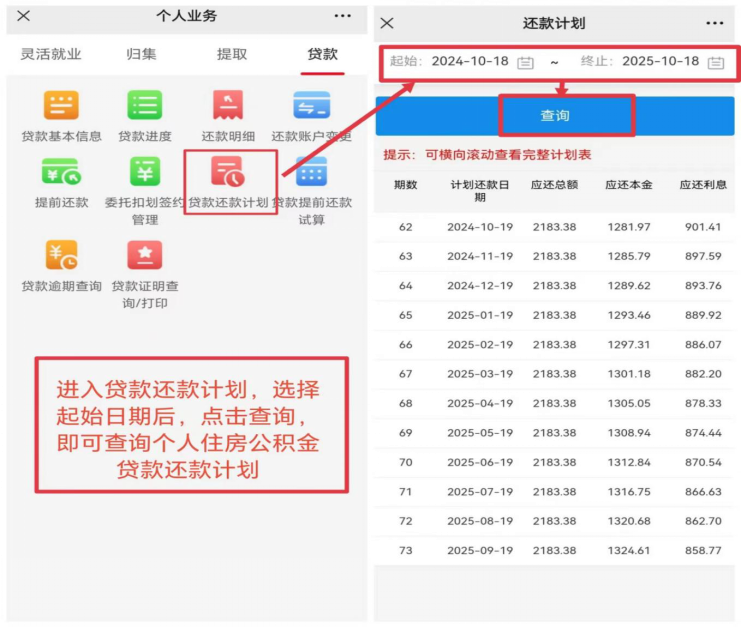Open calendar picker for 起始 date
The height and width of the screenshot is (628, 741).
(526, 62)
